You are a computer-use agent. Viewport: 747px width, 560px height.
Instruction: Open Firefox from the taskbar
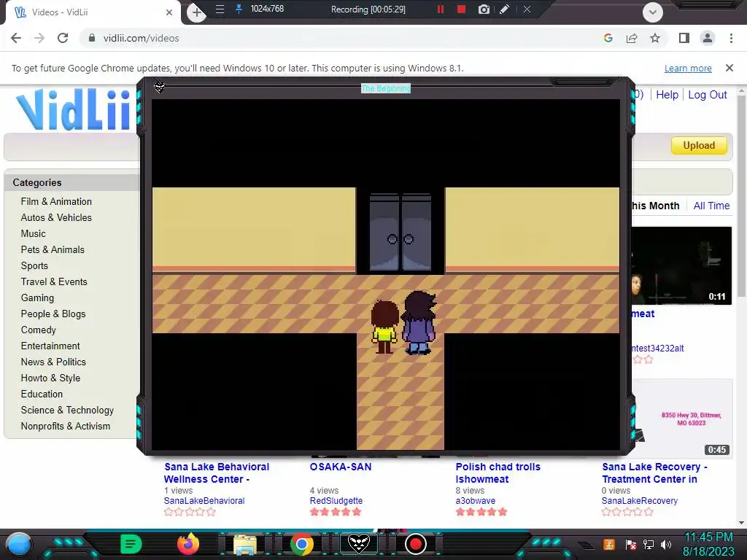[188, 544]
